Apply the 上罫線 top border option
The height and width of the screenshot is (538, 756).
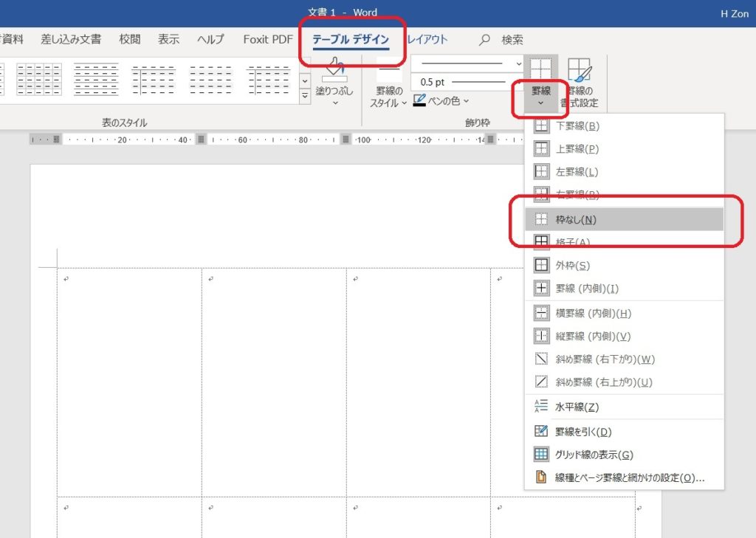pos(576,148)
